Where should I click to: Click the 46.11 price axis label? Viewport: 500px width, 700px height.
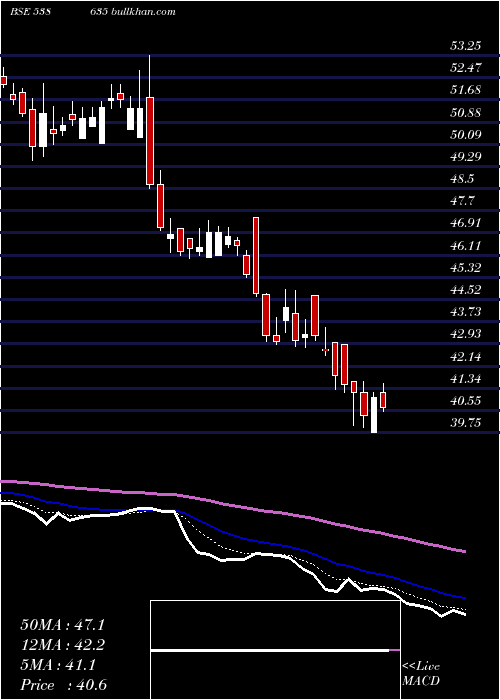point(466,246)
